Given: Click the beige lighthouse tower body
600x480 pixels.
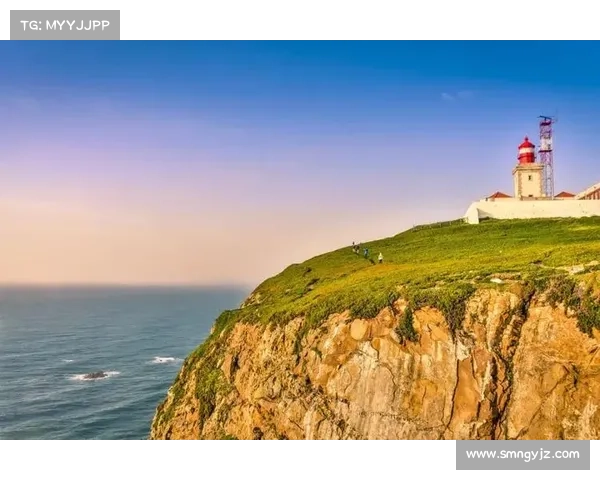Looking at the screenshot, I should (527, 181).
